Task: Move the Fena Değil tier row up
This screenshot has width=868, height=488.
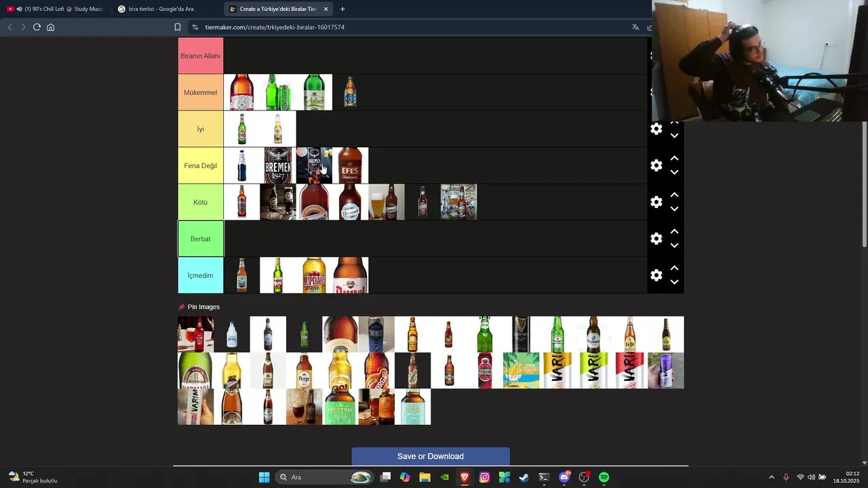Action: point(674,158)
